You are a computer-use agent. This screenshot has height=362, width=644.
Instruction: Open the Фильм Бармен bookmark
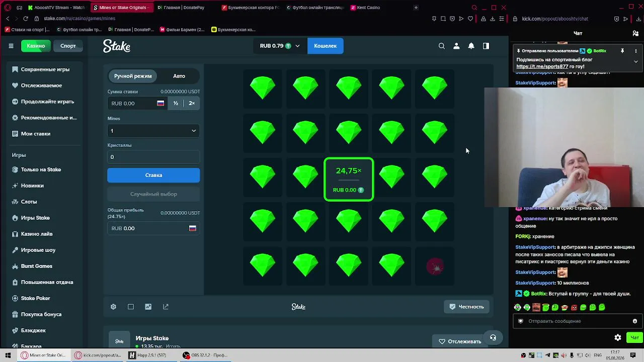(182, 30)
